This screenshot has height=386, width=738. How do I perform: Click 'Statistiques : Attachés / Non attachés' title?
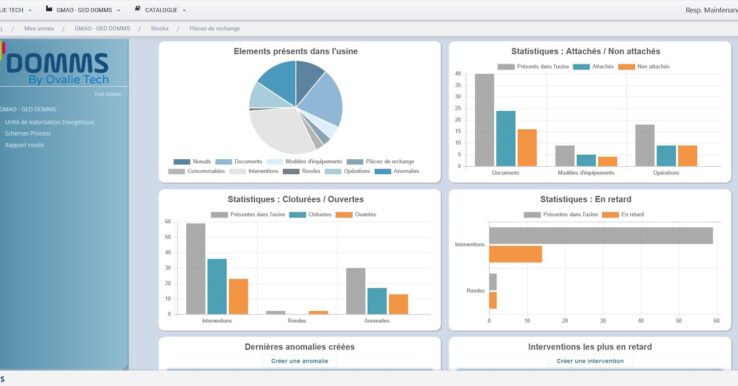point(586,51)
